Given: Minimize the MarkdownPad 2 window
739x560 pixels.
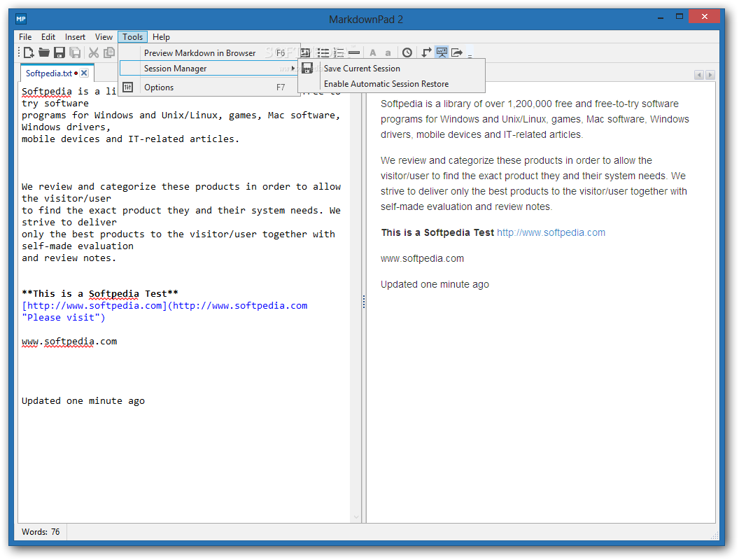Looking at the screenshot, I should coord(661,17).
